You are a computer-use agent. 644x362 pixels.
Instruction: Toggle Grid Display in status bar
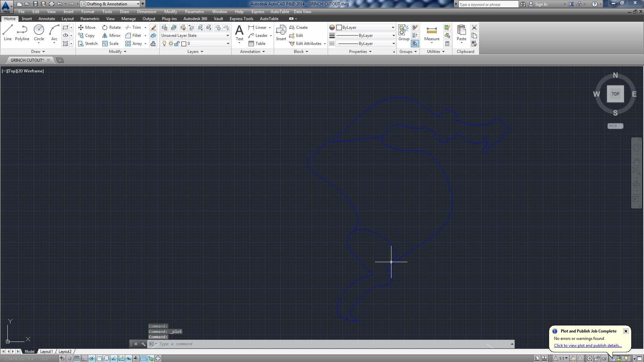[x=77, y=358]
